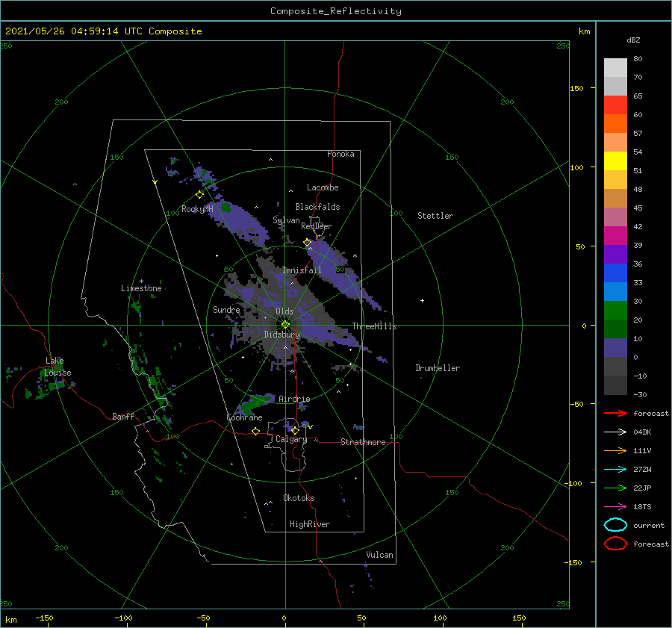This screenshot has height=628, width=672.
Task: Click the orange 111V arrow legend icon
Action: pos(616,450)
